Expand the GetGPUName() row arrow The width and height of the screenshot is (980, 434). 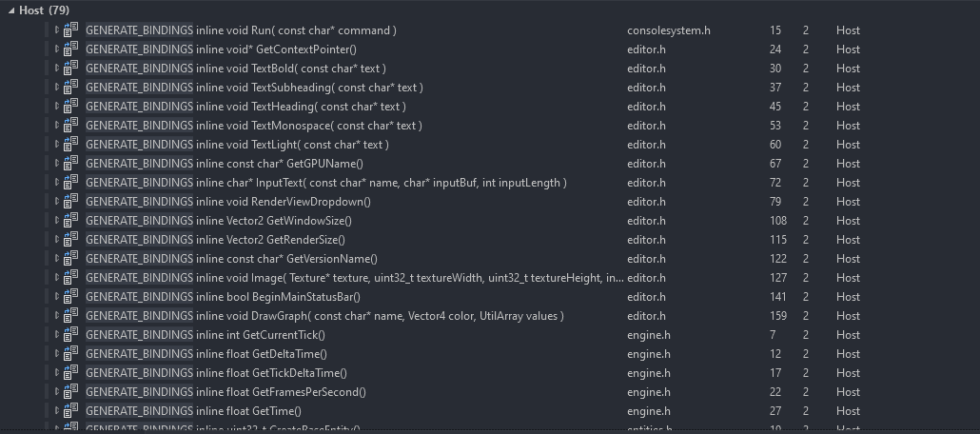tap(57, 163)
